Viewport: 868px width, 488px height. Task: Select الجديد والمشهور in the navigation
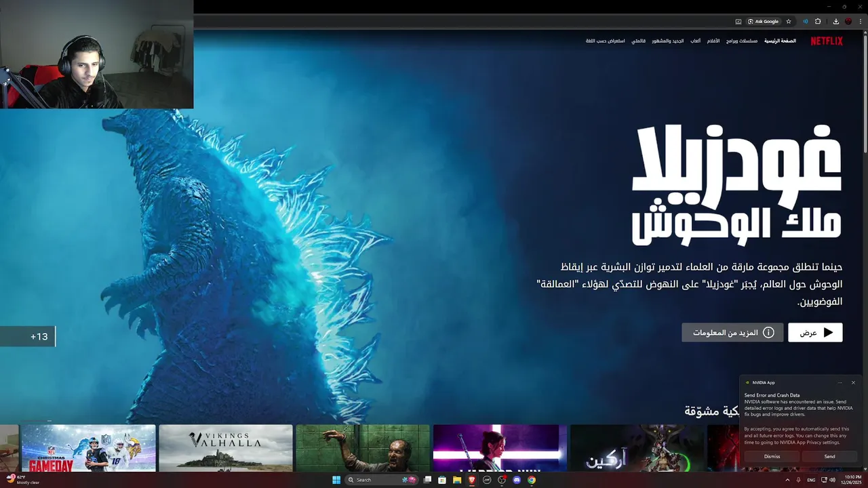point(668,41)
